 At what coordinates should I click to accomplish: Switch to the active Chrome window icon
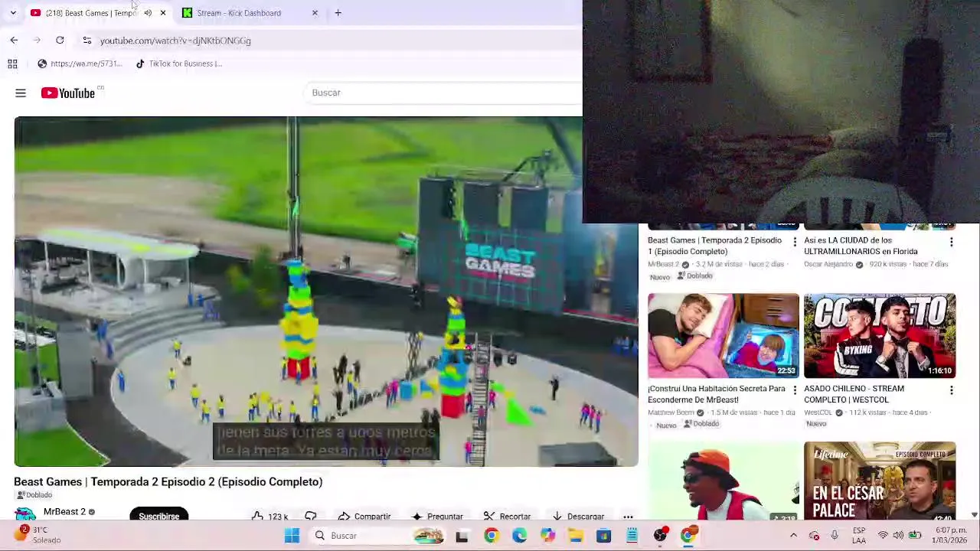[688, 536]
